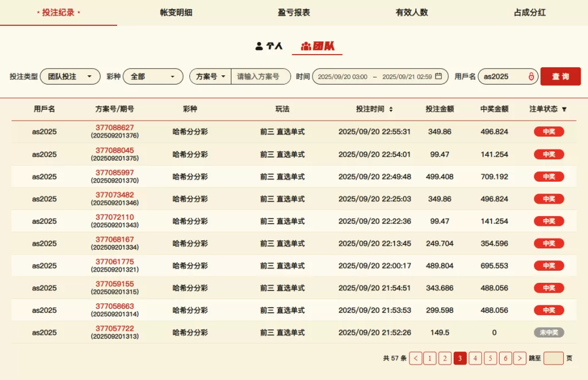
Task: Switch to the 团队 view
Action: [x=318, y=46]
